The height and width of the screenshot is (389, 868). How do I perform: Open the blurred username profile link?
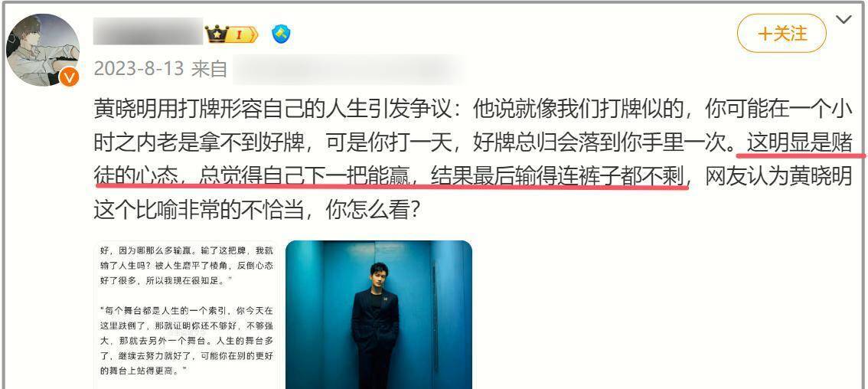click(148, 31)
